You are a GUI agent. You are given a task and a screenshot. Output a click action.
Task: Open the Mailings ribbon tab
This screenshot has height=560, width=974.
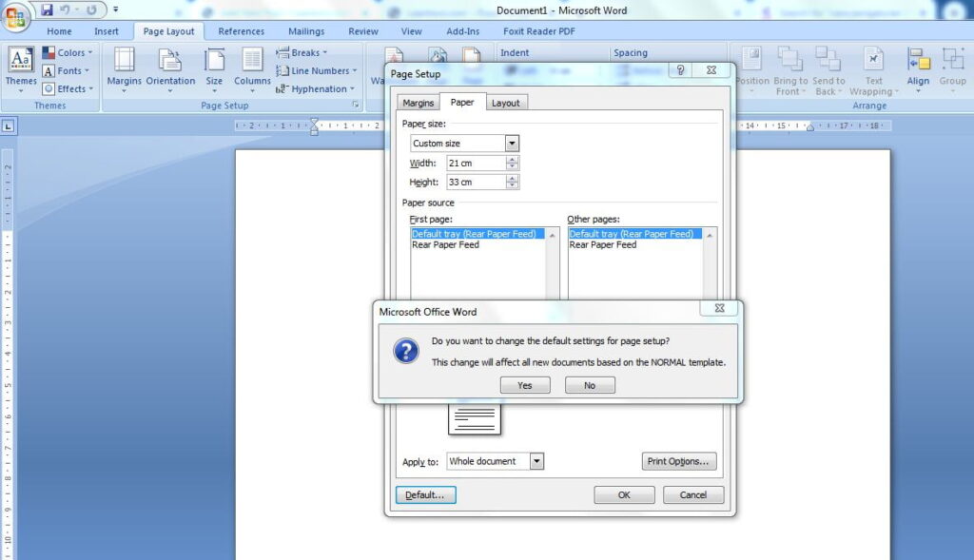pyautogui.click(x=306, y=31)
